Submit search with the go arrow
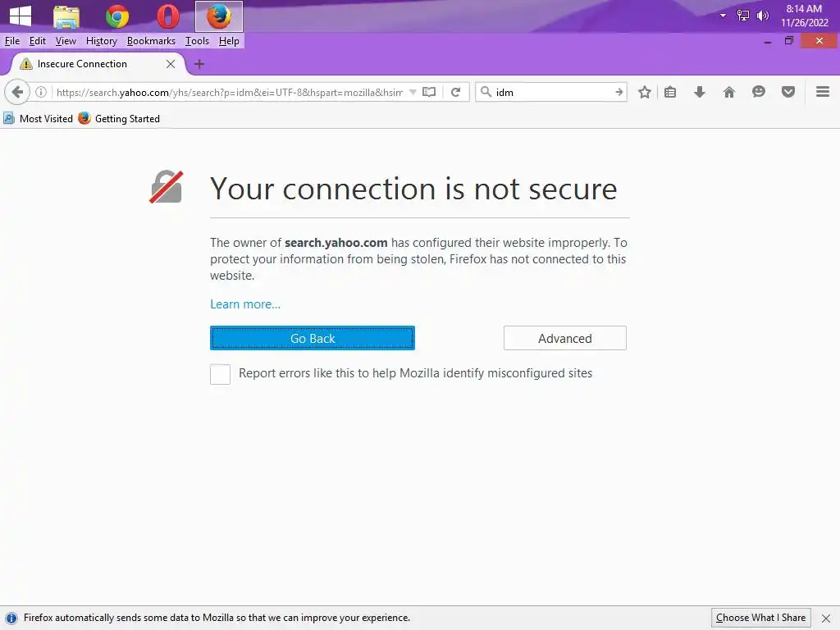The width and height of the screenshot is (840, 630). click(x=619, y=92)
